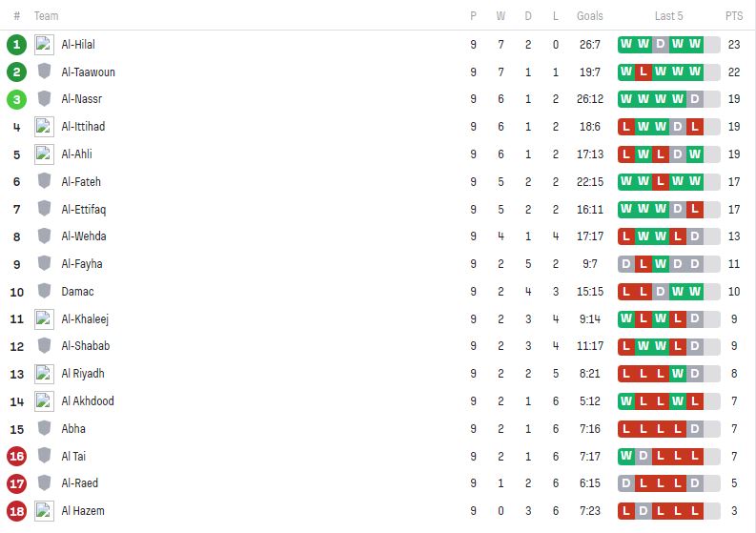Viewport: 756px width, 533px height.
Task: Click Al-Taawoun's red L form result
Action: click(644, 72)
